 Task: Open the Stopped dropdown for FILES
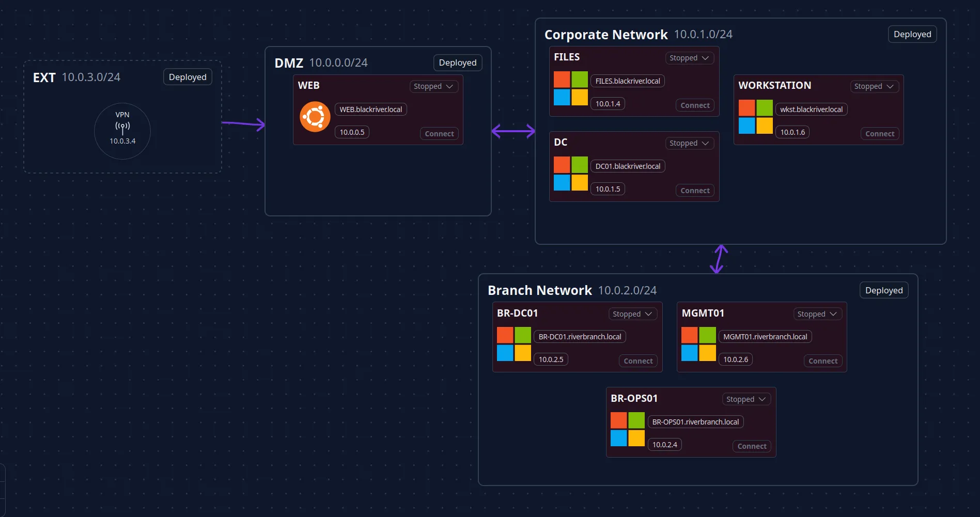click(690, 58)
